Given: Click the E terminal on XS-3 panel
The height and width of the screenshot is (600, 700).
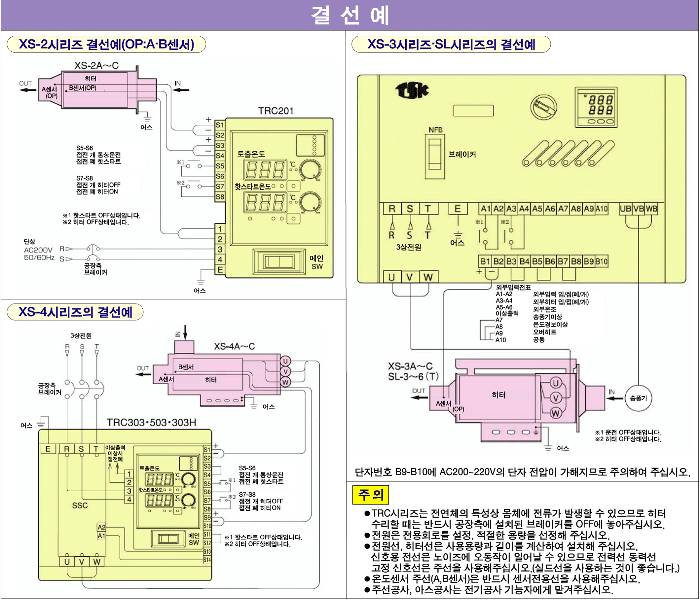Looking at the screenshot, I should (457, 209).
